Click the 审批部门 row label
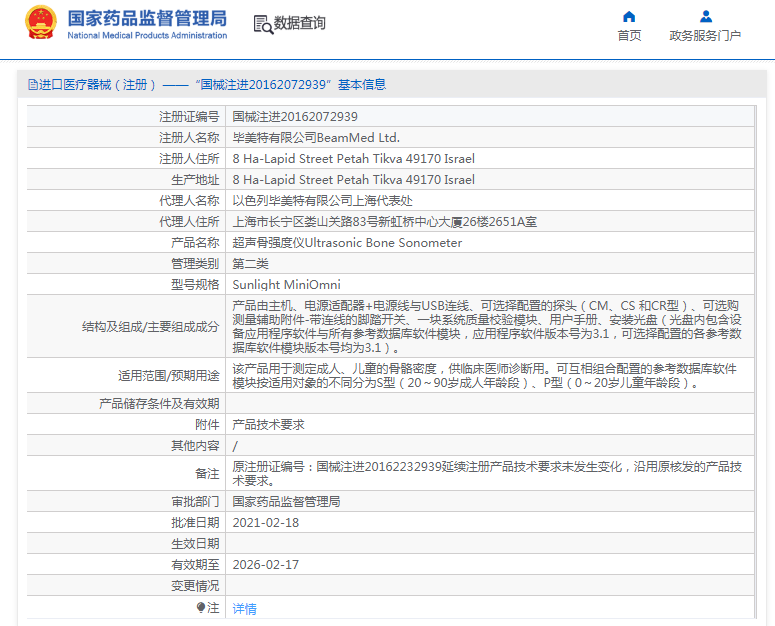The image size is (775, 626). pos(195,501)
